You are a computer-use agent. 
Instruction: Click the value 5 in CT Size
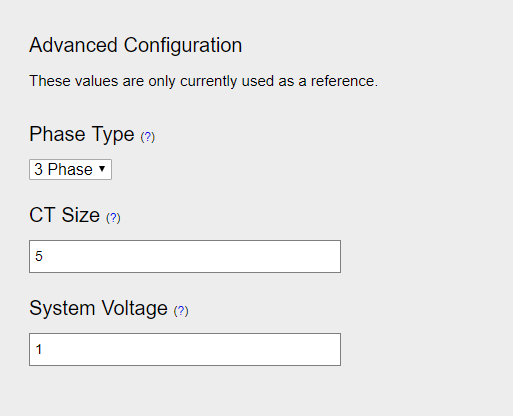39,256
